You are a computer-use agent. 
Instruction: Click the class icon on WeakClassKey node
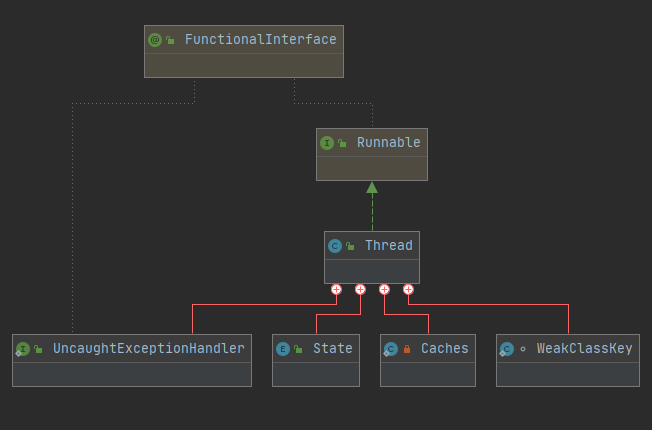tap(506, 349)
